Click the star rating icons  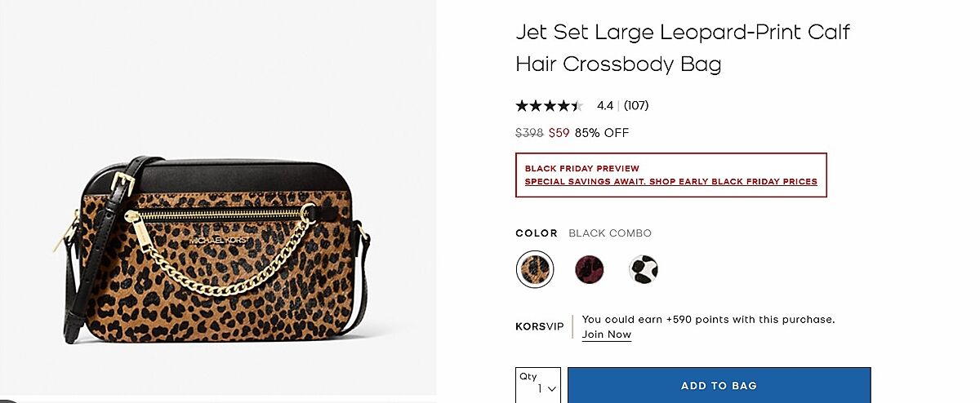(x=550, y=105)
